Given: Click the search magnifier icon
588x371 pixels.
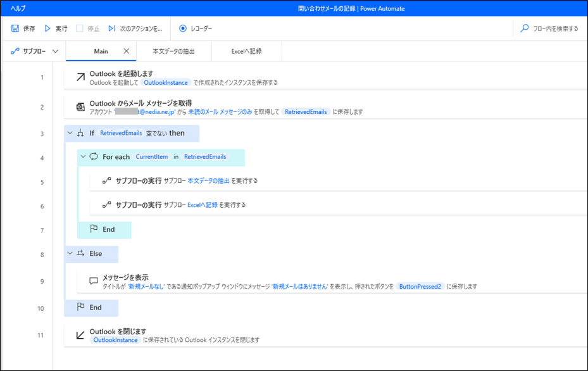Looking at the screenshot, I should point(524,28).
